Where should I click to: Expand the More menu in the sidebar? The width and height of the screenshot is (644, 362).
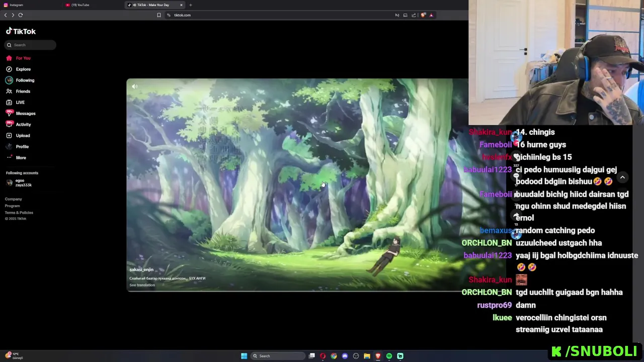click(21, 158)
